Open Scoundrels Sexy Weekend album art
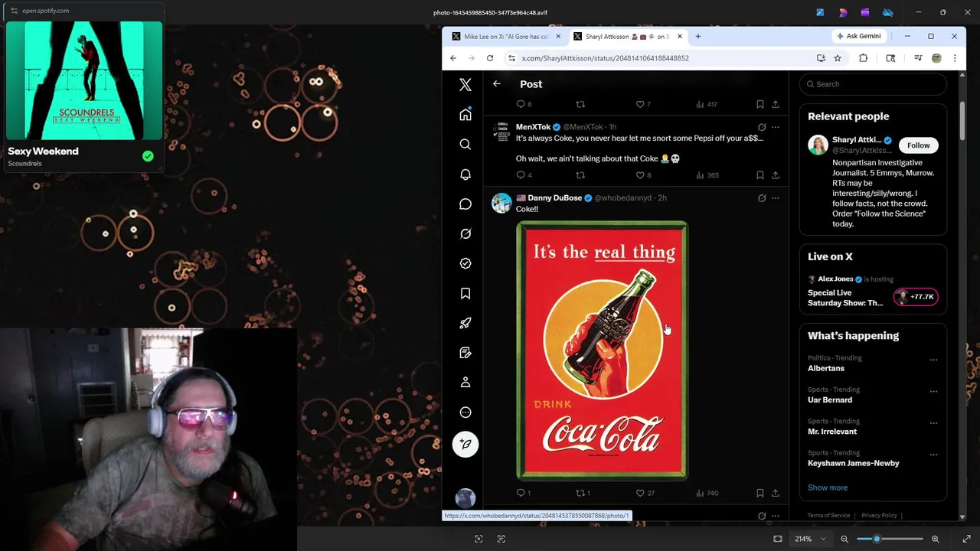 click(84, 81)
